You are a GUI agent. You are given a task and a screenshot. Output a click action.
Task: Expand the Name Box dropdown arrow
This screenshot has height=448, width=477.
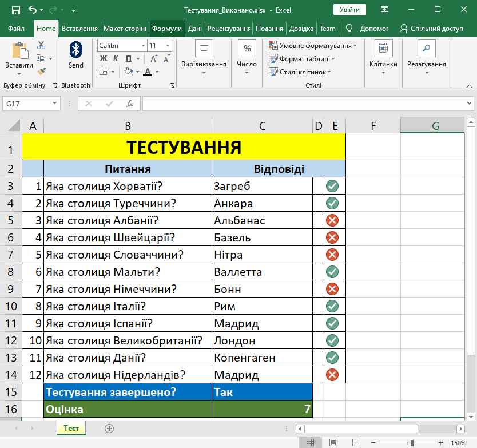(55, 104)
